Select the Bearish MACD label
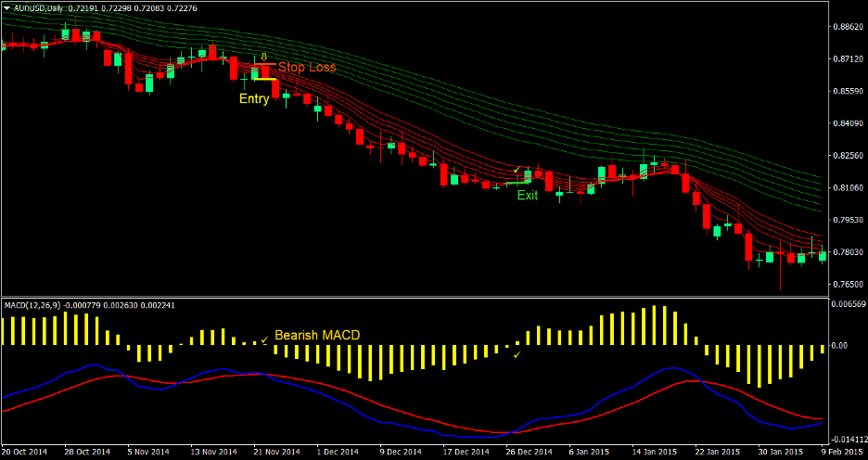 (x=317, y=335)
